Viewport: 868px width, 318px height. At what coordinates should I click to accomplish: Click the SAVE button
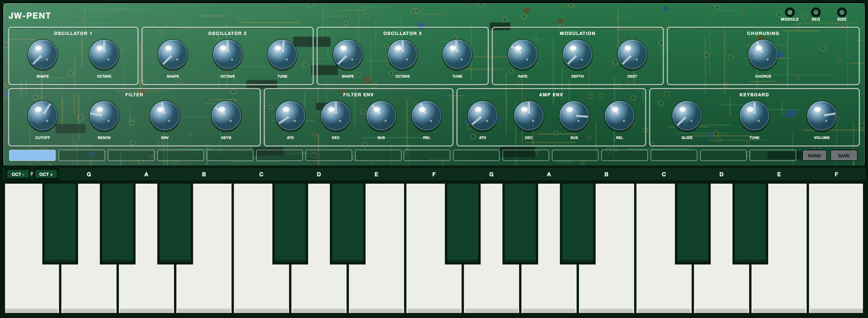(x=843, y=155)
